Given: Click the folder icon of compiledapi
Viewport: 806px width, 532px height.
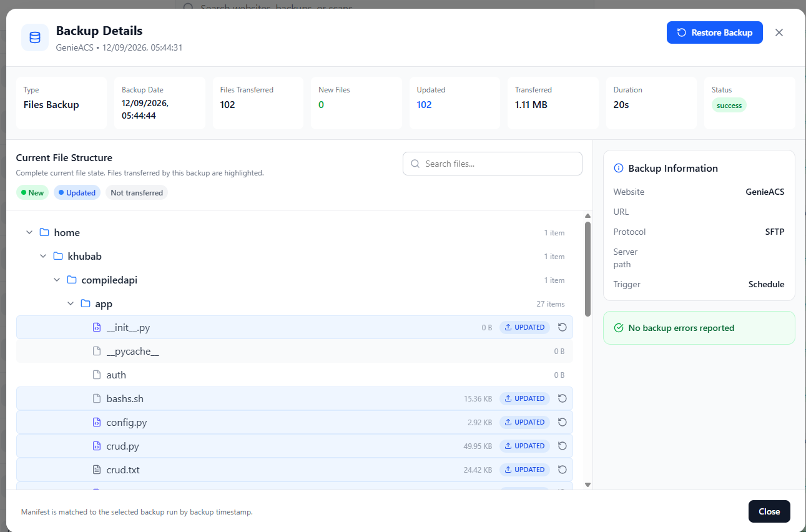Looking at the screenshot, I should pyautogui.click(x=72, y=280).
